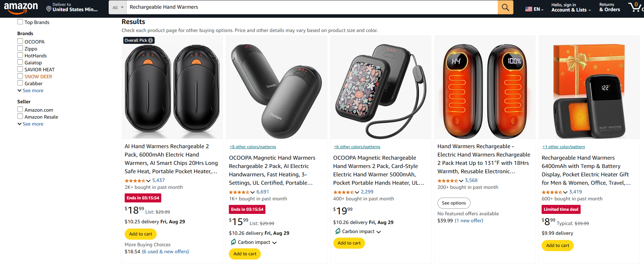The image size is (644, 264).
Task: Open the shopping cart icon
Action: point(635,7)
